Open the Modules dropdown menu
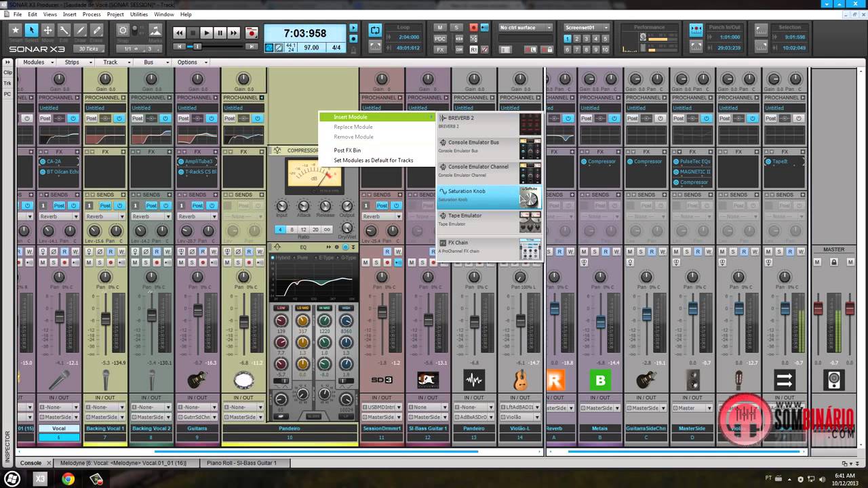This screenshot has width=868, height=488. 37,62
